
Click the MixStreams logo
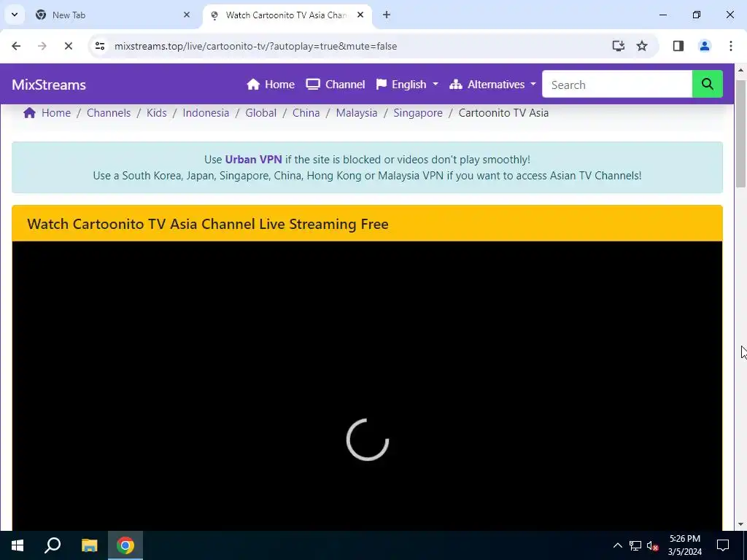49,85
